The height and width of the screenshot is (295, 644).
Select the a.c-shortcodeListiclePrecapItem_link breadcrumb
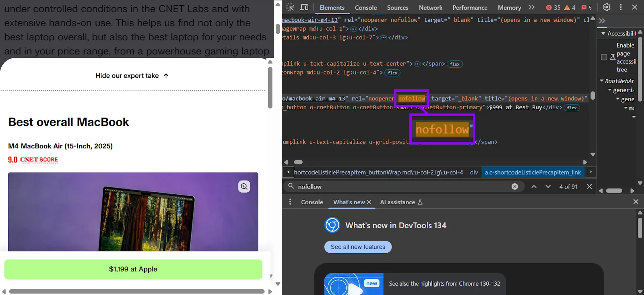tap(533, 172)
